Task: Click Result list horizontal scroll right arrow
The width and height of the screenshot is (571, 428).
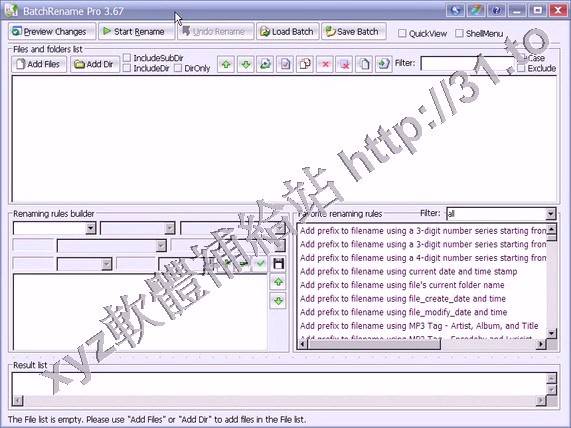Action: (541, 401)
